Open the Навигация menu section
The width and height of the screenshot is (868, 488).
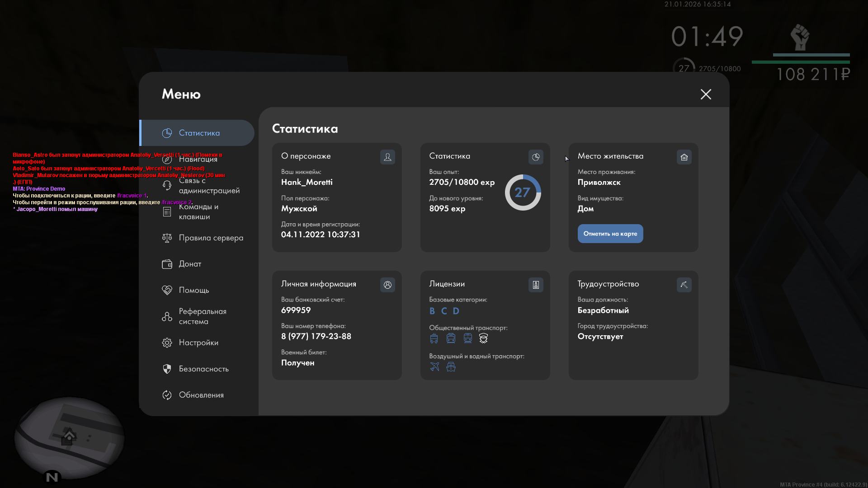click(198, 159)
